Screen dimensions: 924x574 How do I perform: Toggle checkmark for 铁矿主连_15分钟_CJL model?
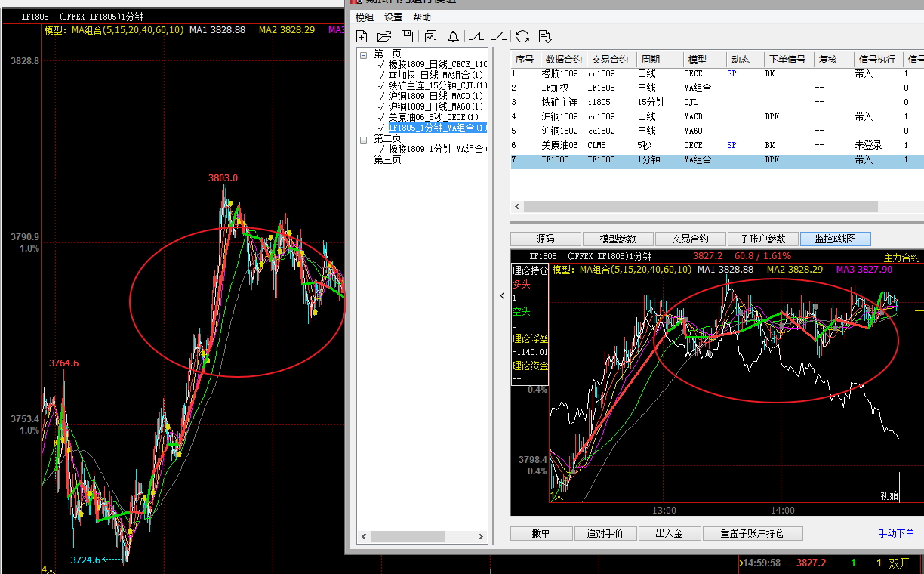tap(382, 86)
